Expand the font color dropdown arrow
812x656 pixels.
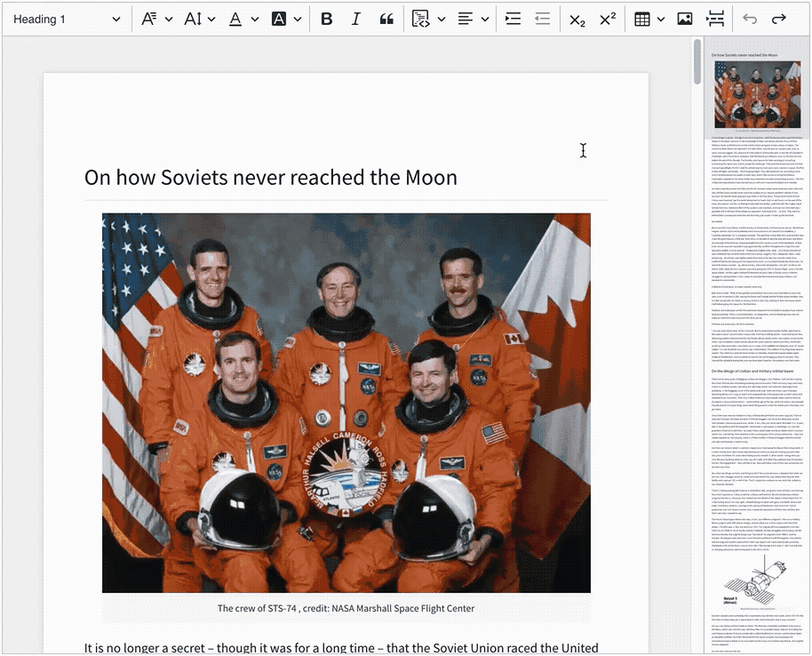click(x=255, y=20)
